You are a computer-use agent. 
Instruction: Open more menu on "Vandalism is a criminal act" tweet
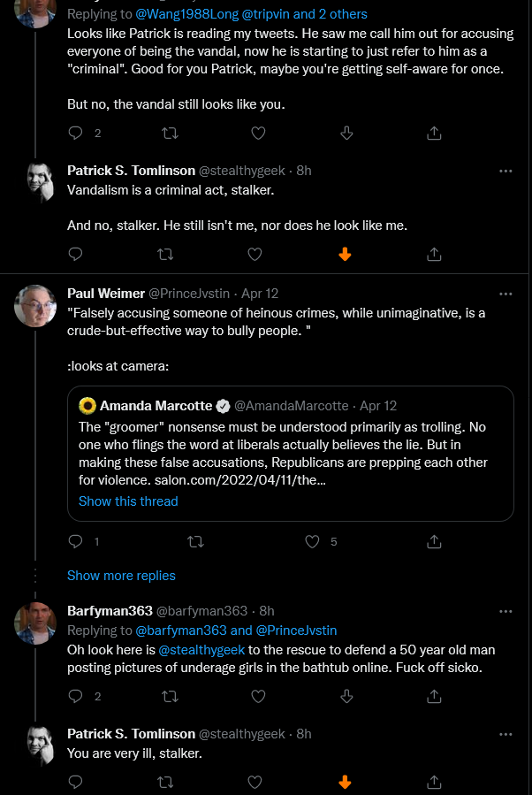[505, 171]
